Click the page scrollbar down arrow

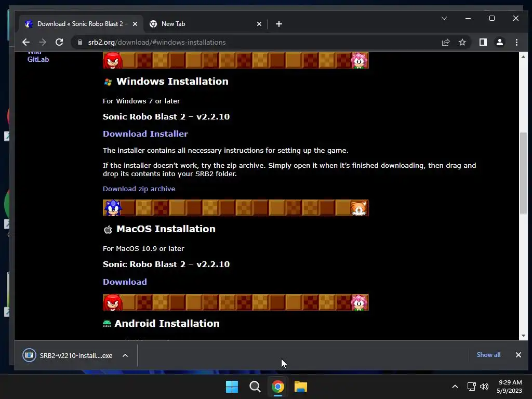(523, 336)
